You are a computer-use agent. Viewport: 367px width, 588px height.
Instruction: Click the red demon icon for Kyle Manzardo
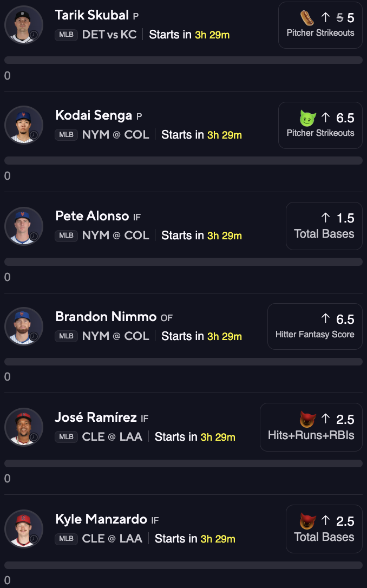click(307, 521)
